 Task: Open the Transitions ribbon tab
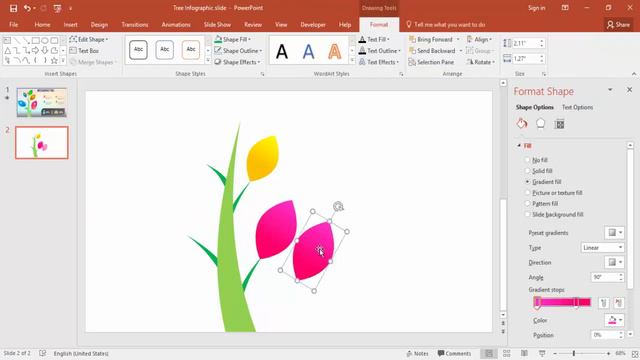135,24
